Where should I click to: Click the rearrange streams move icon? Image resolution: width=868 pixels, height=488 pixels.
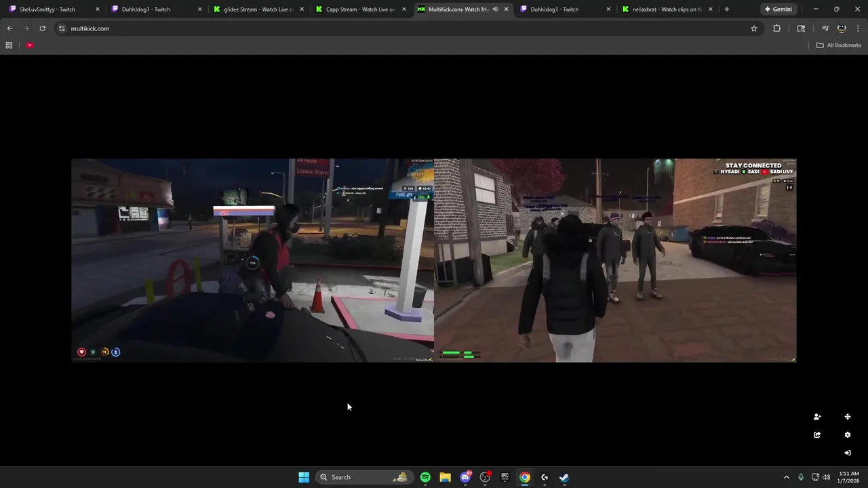[x=848, y=417]
